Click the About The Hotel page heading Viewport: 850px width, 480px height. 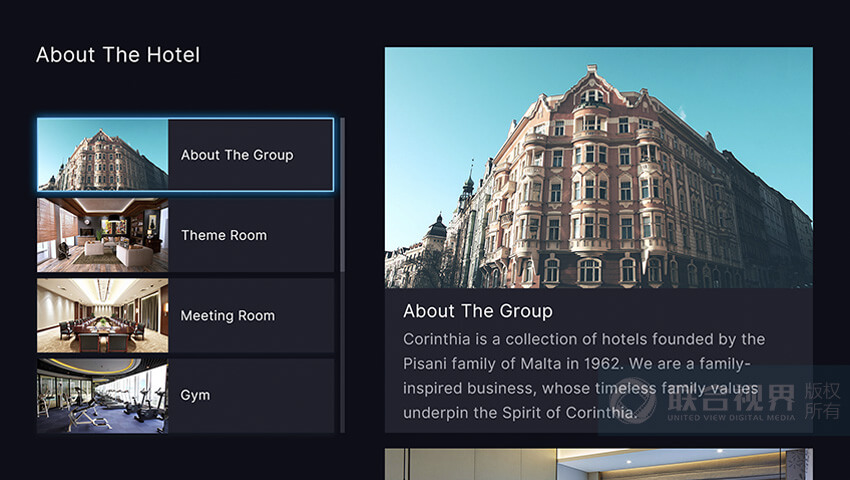pyautogui.click(x=118, y=55)
